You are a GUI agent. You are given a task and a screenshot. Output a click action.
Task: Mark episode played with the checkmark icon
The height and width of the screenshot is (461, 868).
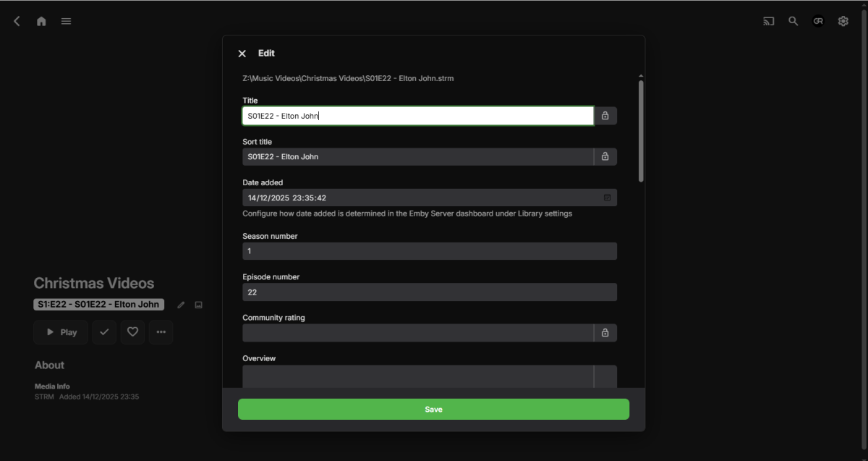[104, 332]
